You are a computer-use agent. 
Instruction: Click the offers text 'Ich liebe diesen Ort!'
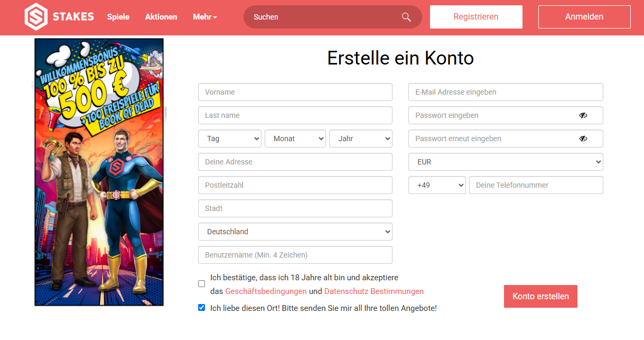[x=245, y=308]
